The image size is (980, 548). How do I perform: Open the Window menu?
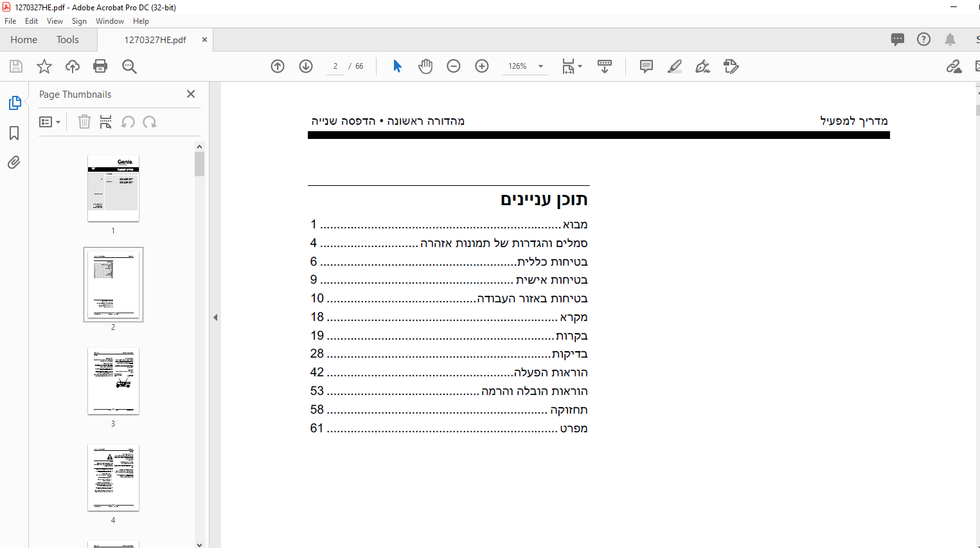tap(110, 21)
